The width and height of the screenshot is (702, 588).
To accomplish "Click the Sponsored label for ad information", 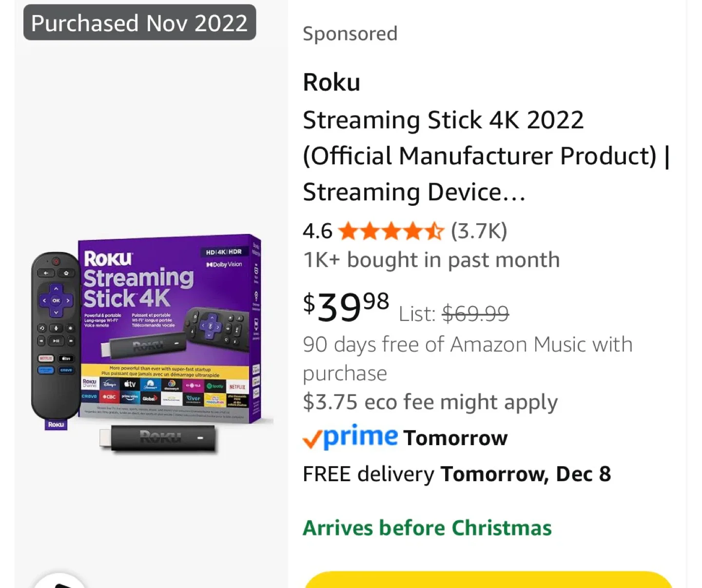I will coord(350,33).
